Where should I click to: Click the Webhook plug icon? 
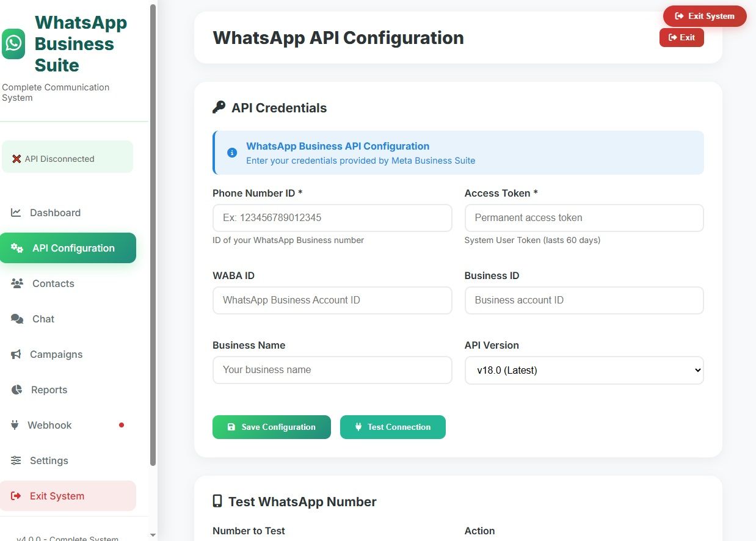click(15, 425)
